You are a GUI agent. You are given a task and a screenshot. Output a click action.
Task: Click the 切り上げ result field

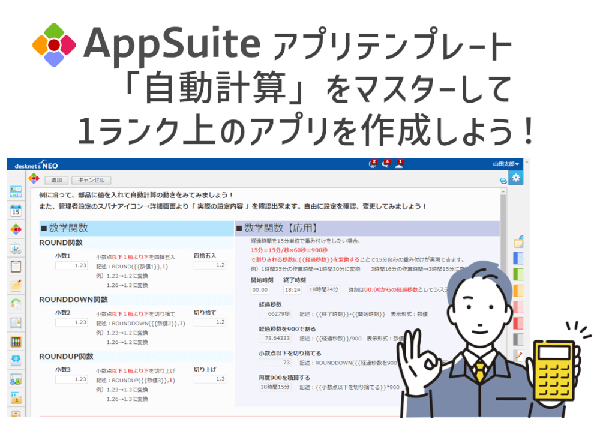210,379
